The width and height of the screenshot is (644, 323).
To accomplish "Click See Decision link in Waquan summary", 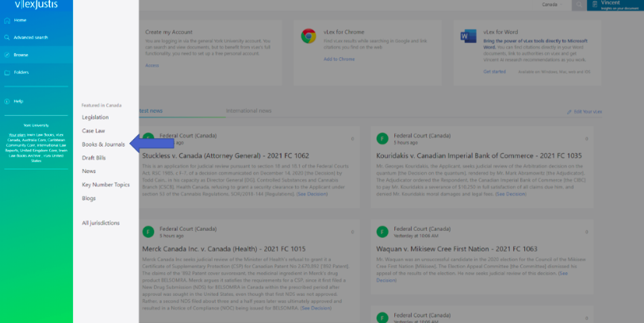I will tap(472, 276).
